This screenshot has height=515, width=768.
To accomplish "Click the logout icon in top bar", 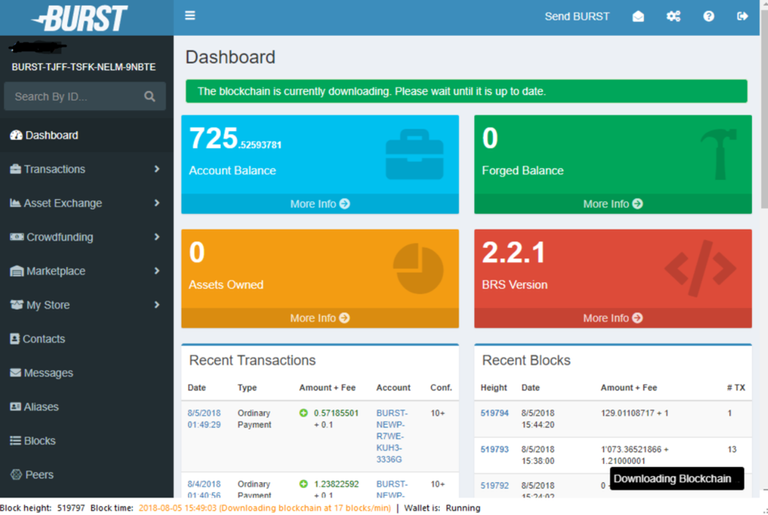I will click(x=742, y=16).
